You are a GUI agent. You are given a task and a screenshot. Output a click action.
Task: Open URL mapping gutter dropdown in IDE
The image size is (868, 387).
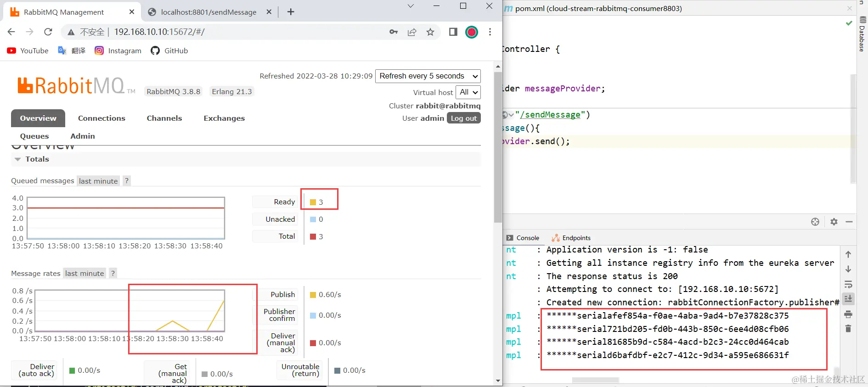point(508,115)
